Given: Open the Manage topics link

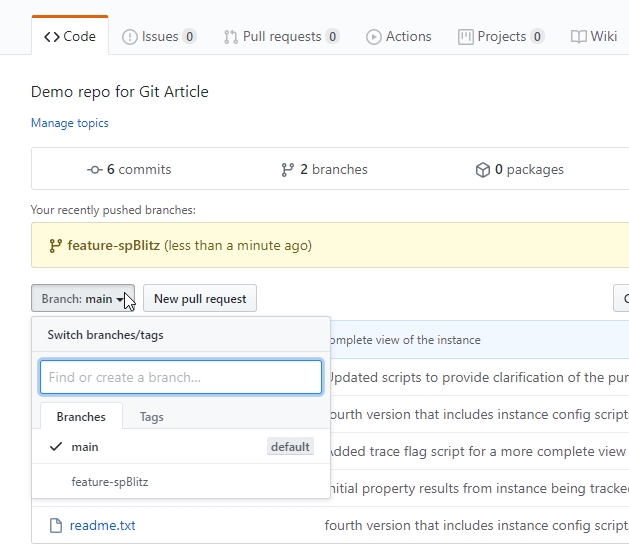Looking at the screenshot, I should (70, 123).
